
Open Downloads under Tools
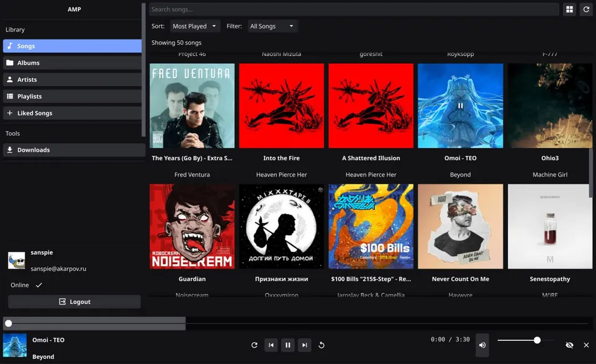click(x=74, y=150)
